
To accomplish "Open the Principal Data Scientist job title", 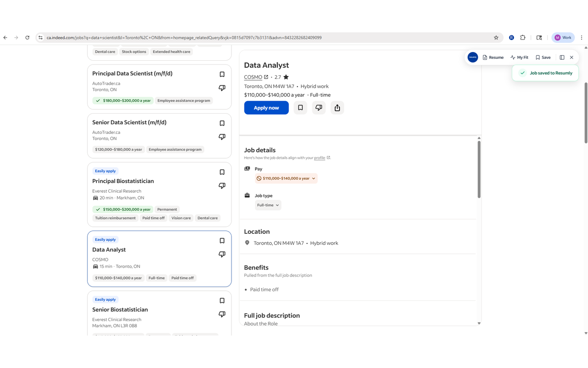I will (x=132, y=74).
